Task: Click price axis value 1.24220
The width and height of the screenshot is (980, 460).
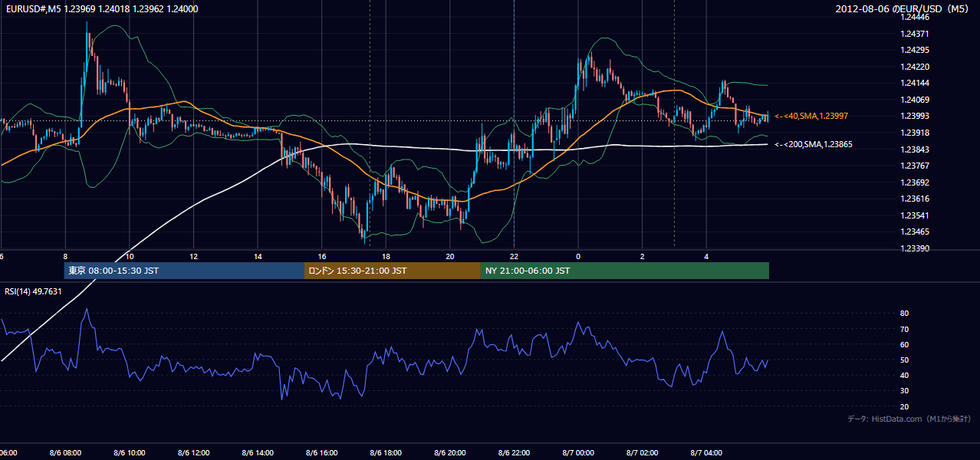Action: point(914,67)
